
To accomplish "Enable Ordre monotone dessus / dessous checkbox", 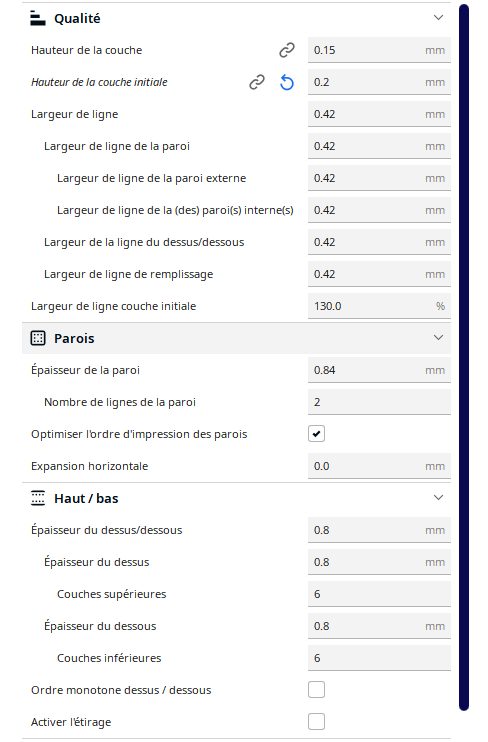I will point(316,690).
